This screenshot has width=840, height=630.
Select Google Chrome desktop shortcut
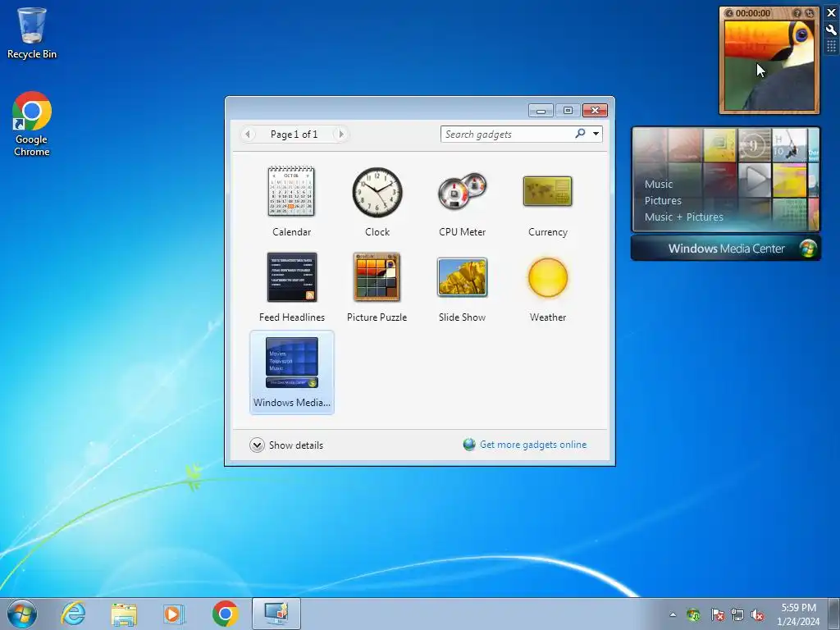pyautogui.click(x=32, y=124)
